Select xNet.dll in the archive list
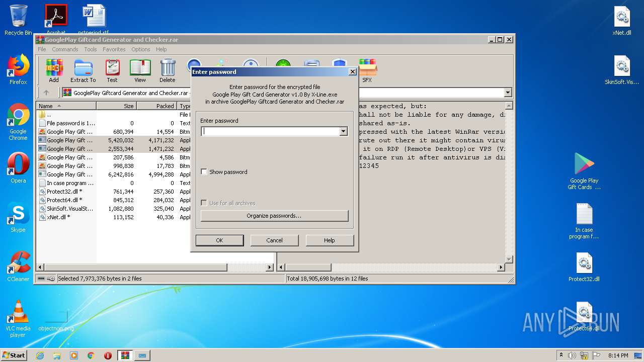Image resolution: width=644 pixels, height=362 pixels. coord(113,217)
